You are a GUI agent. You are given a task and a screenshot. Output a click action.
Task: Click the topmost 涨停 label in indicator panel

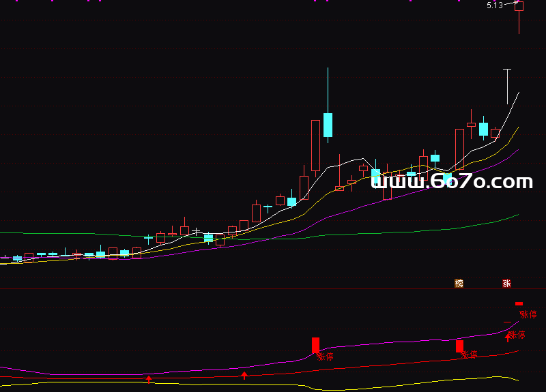(528, 314)
